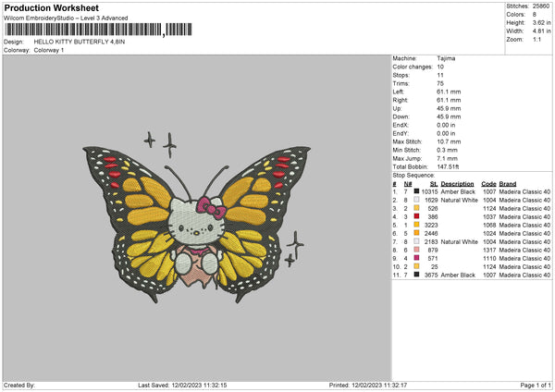Click stitch count '1629' in stop row 2

coord(431,201)
